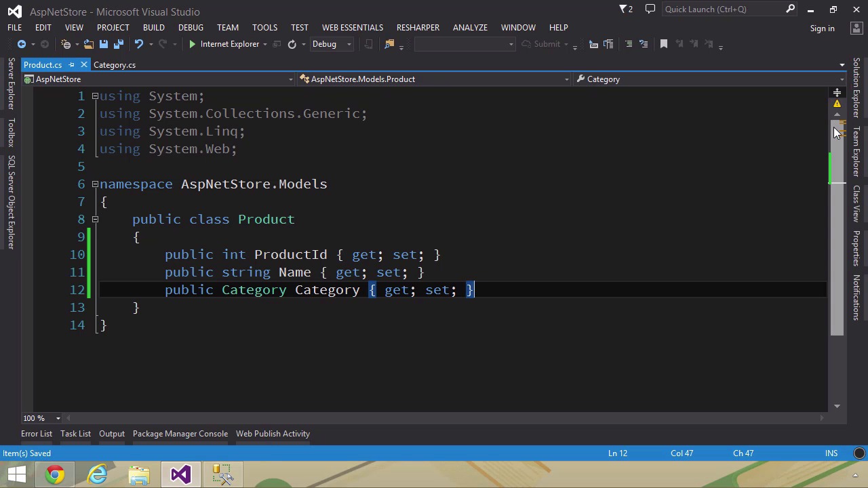Screen dimensions: 868x488
Task: Save Product.cs with the single floppy icon
Action: 103,44
